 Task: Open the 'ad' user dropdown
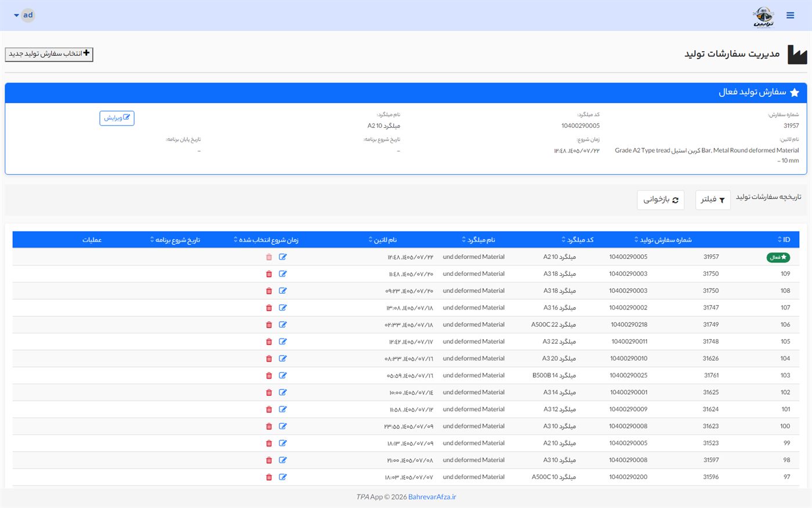click(x=24, y=15)
